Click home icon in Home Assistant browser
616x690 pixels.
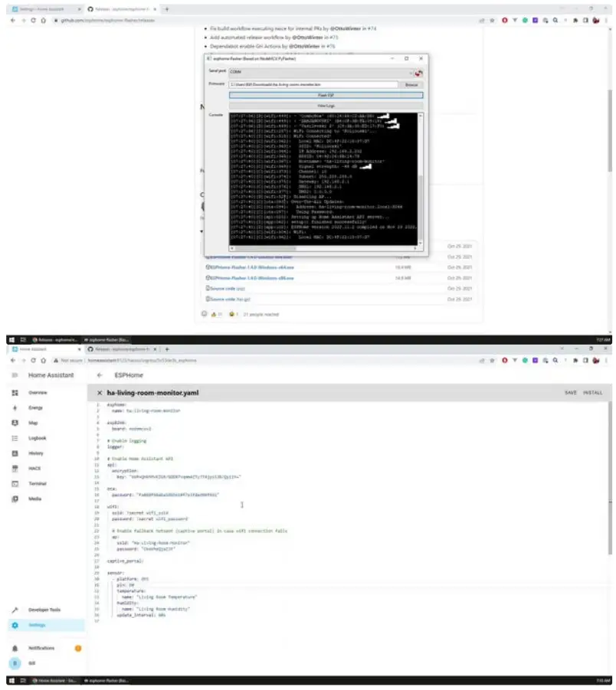[x=43, y=361]
